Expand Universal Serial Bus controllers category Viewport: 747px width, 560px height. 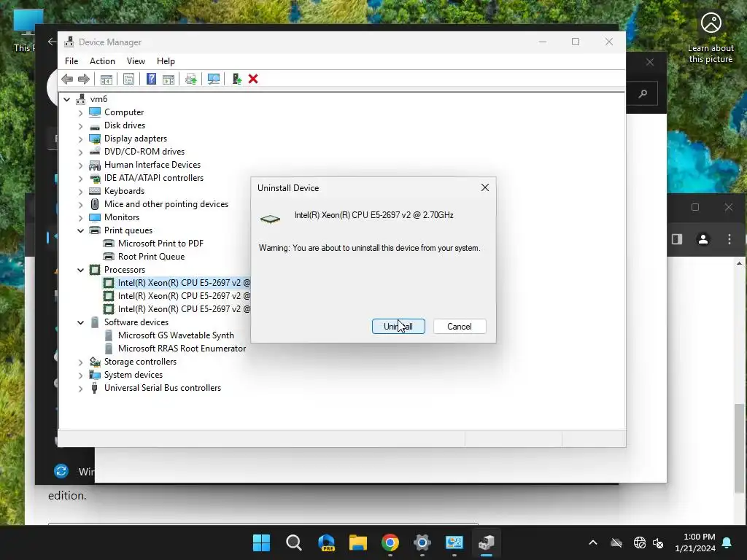(80, 389)
